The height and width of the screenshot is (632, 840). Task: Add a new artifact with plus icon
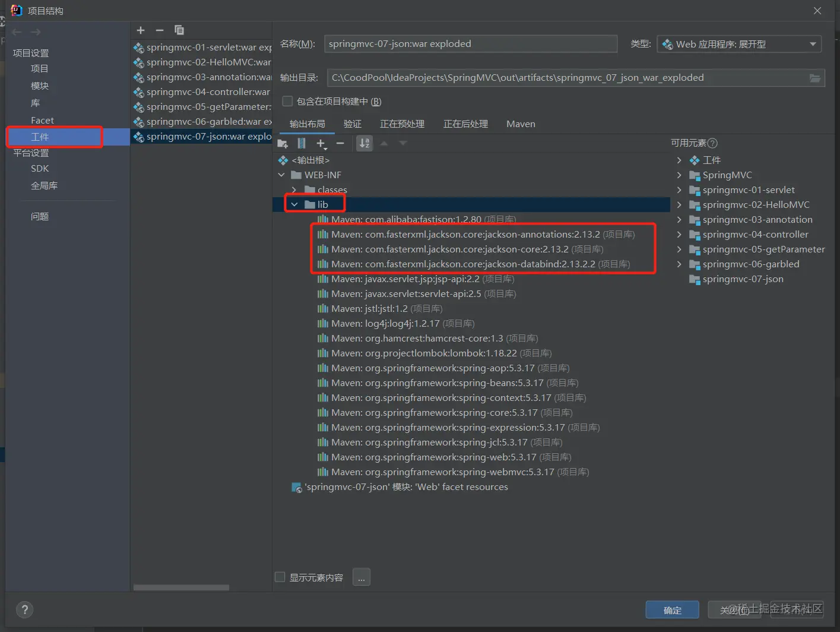[x=141, y=30]
